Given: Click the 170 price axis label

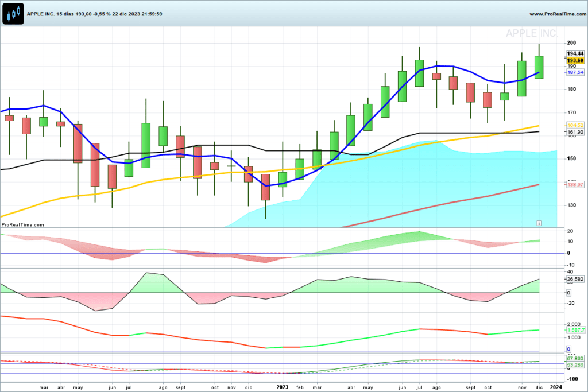Looking at the screenshot, I should pos(571,112).
